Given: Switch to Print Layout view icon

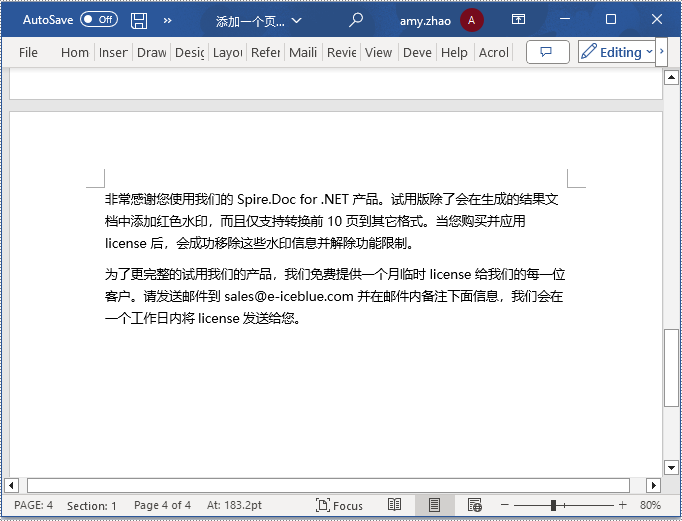Looking at the screenshot, I should [434, 505].
